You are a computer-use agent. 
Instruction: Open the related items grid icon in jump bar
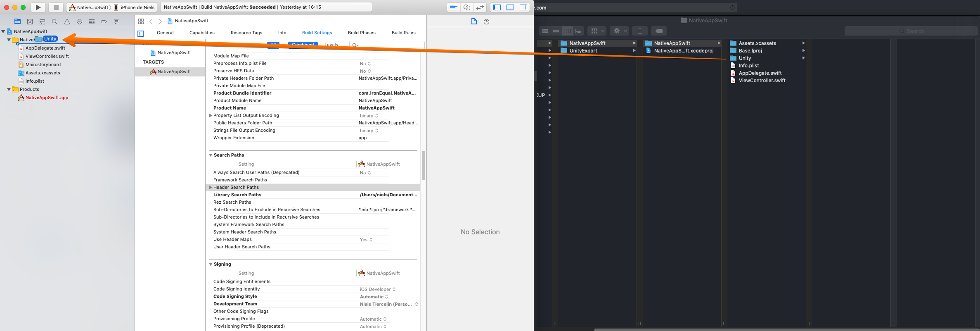click(x=141, y=21)
